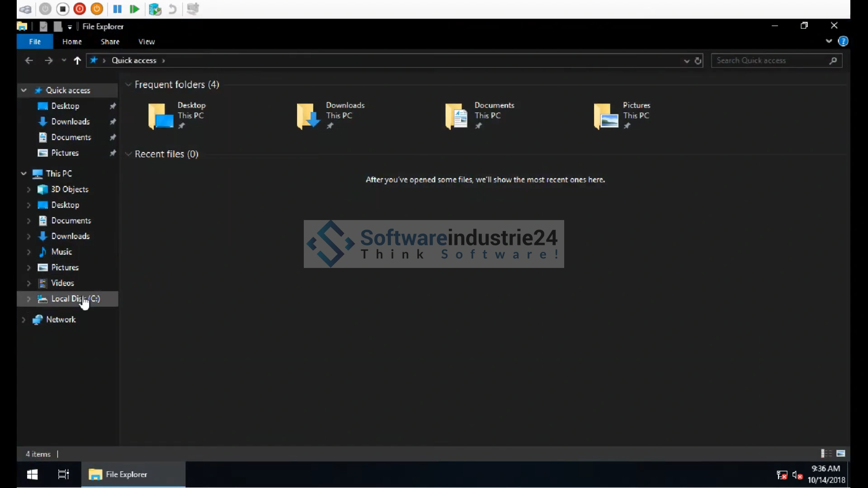Click the refresh icon in address bar

tap(698, 61)
